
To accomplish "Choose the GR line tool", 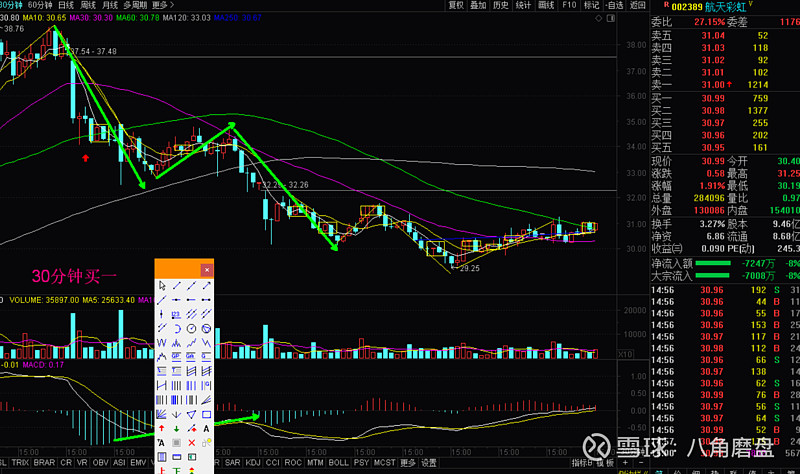I will [191, 357].
